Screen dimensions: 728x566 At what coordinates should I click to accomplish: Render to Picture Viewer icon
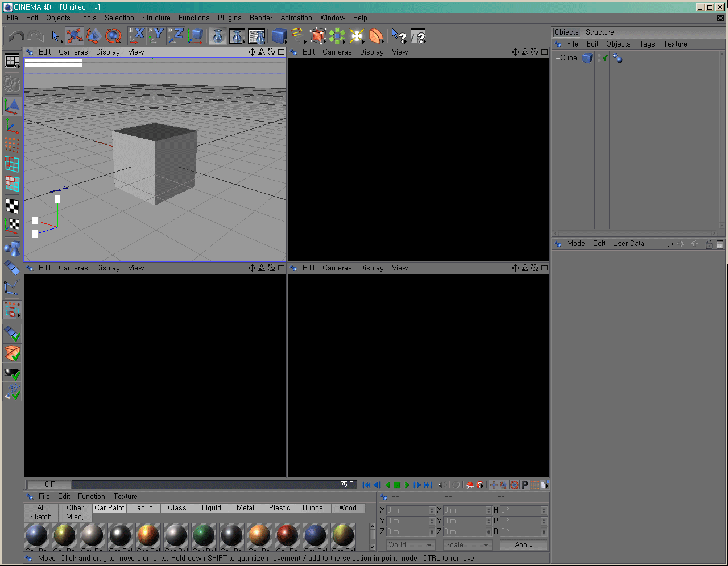pos(237,36)
